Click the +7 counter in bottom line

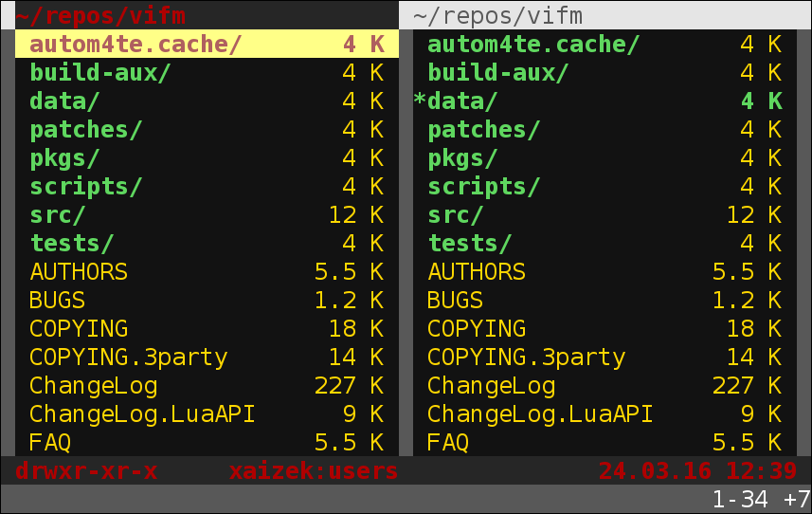(x=797, y=500)
